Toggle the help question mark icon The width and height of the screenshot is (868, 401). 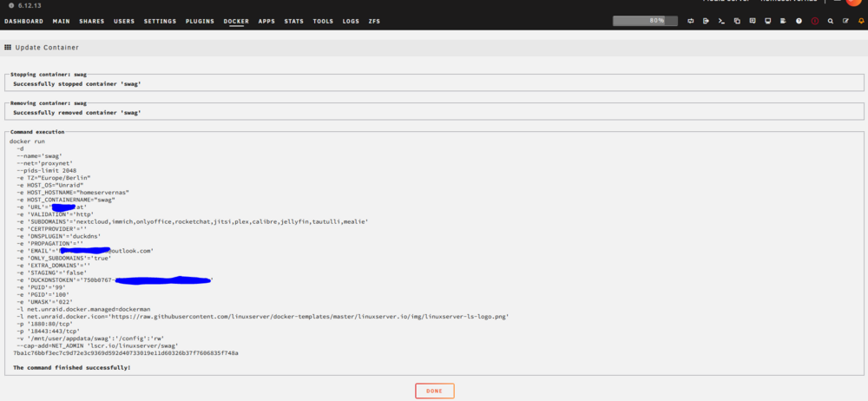click(799, 21)
